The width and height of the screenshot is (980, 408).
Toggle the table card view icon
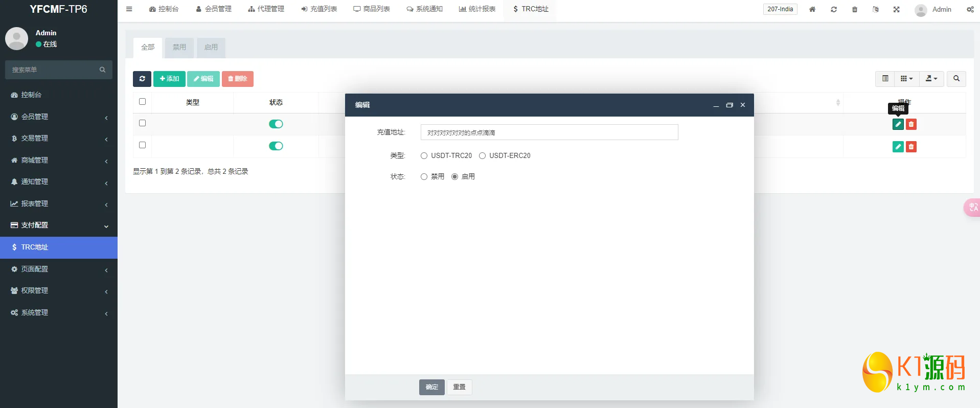pyautogui.click(x=885, y=79)
